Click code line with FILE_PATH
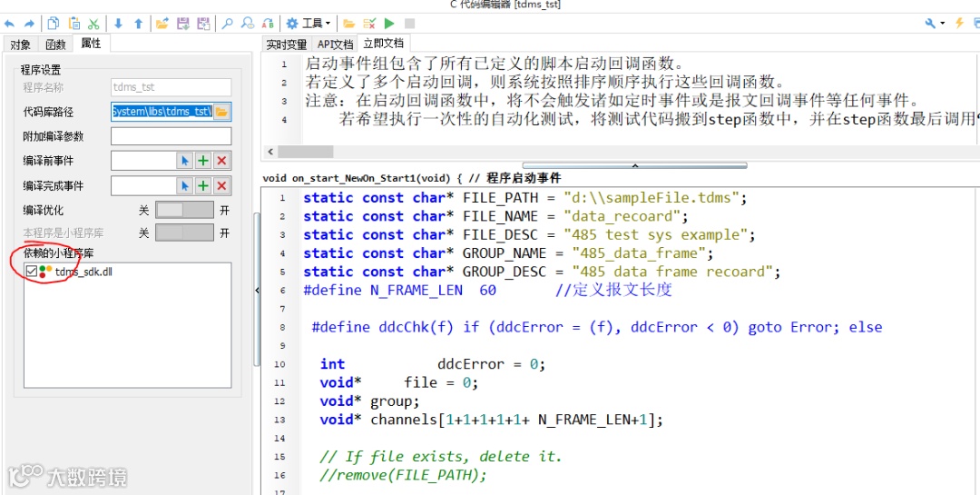The width and height of the screenshot is (980, 495). coord(525,198)
